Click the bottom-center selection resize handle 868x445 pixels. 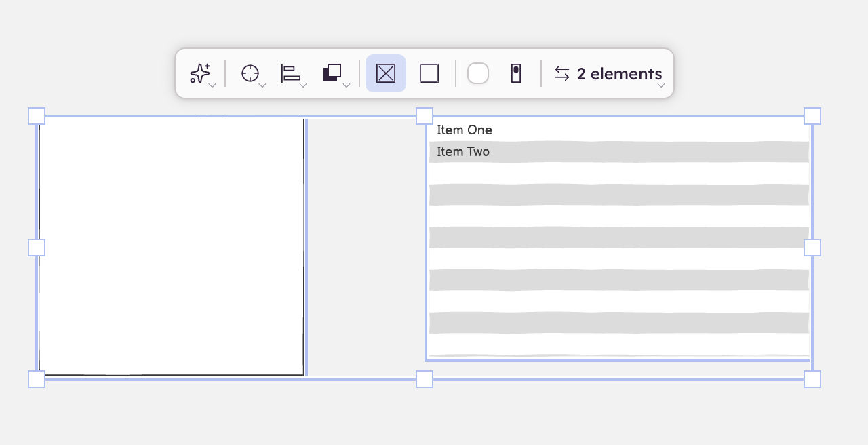[x=425, y=379]
